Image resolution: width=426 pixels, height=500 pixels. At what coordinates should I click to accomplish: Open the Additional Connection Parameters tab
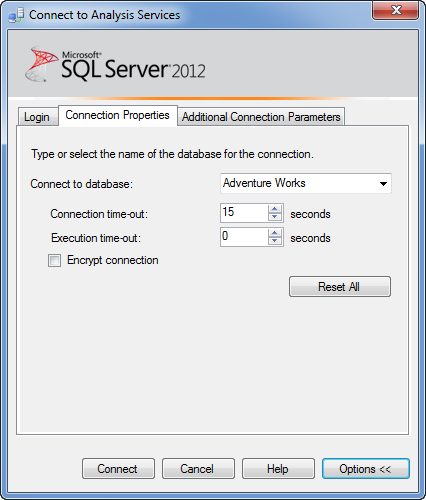(261, 117)
